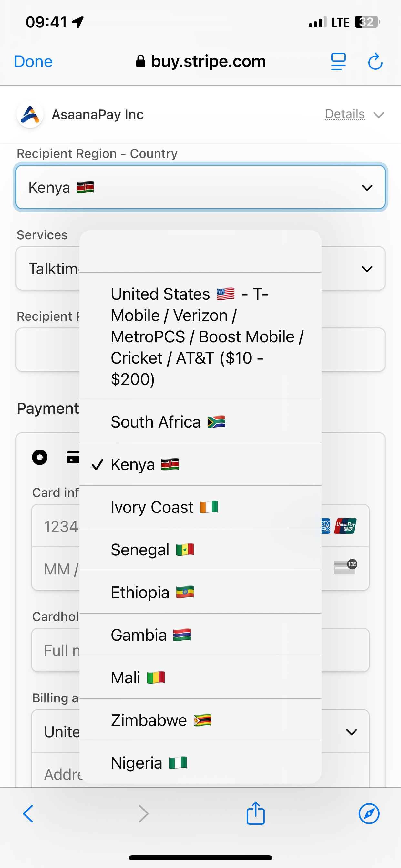Pick the checked Kenya option
Viewport: 401px width, 868px height.
point(200,464)
